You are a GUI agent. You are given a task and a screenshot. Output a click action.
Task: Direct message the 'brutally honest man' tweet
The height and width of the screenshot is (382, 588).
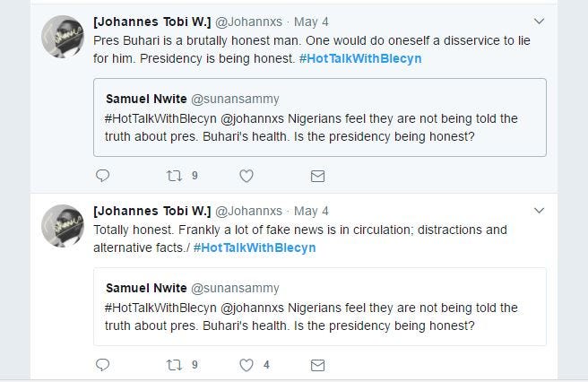click(x=317, y=176)
